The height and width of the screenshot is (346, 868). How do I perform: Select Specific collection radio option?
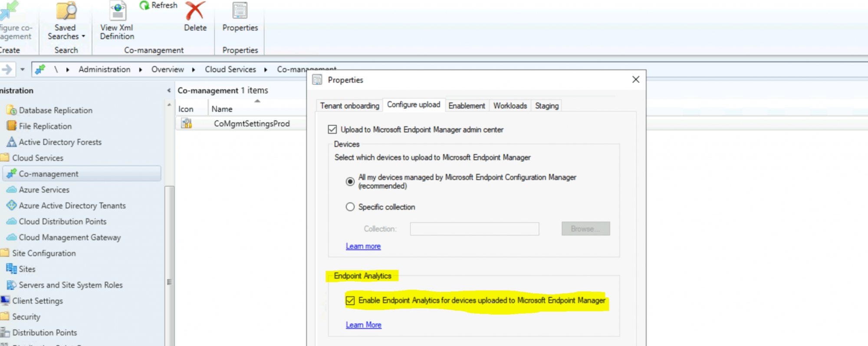click(350, 207)
